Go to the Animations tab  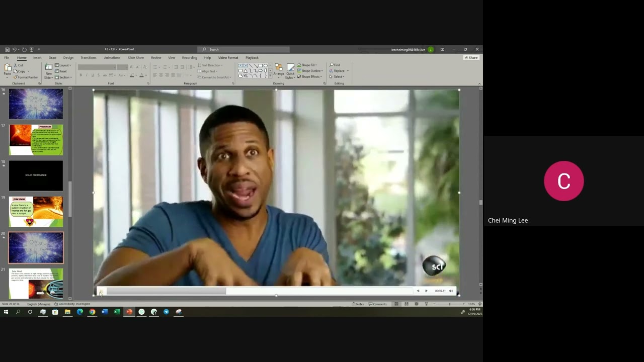point(112,58)
